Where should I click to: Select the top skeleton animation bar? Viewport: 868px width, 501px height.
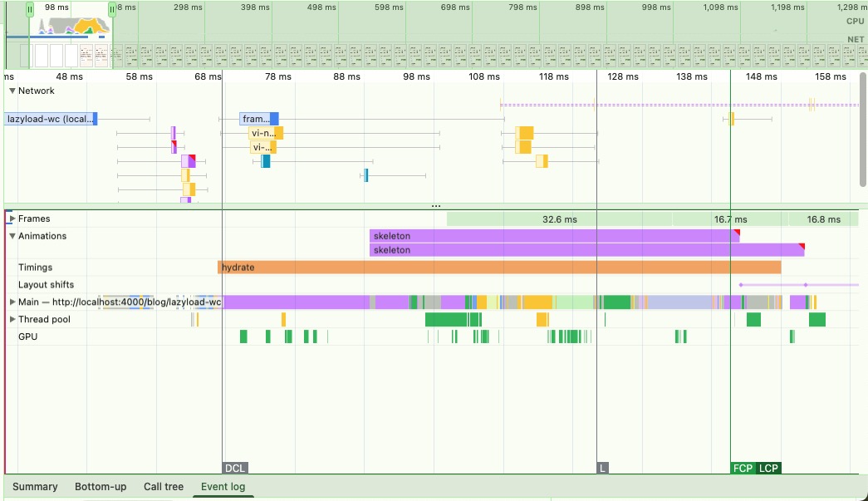click(552, 236)
